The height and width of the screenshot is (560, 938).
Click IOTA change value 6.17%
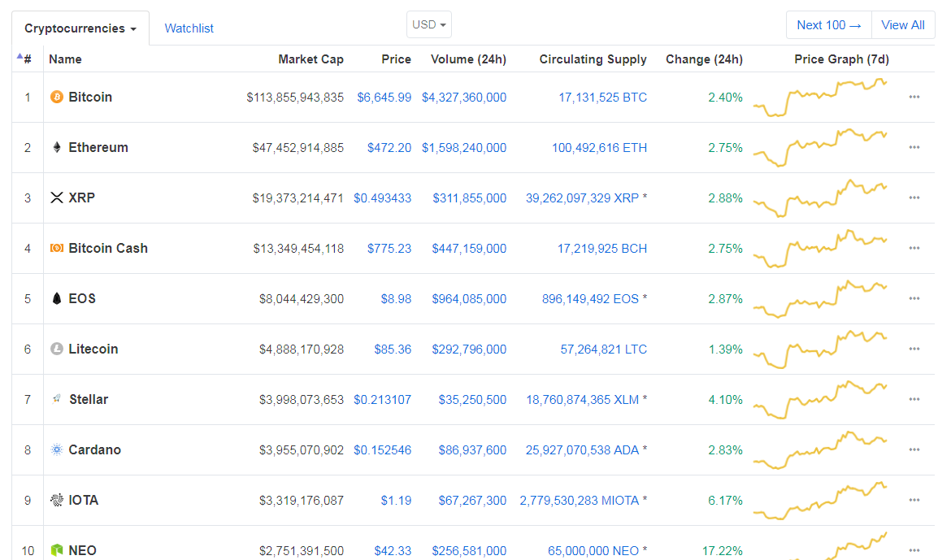click(725, 500)
